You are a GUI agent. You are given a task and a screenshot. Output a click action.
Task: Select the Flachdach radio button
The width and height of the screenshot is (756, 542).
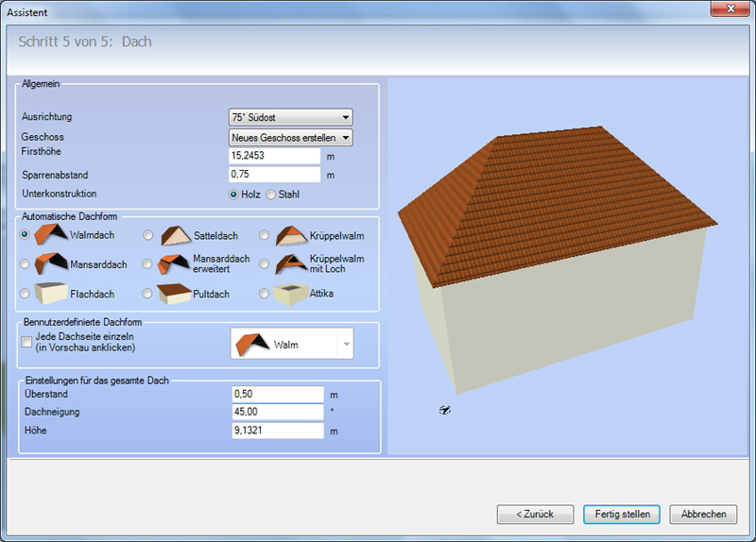25,294
